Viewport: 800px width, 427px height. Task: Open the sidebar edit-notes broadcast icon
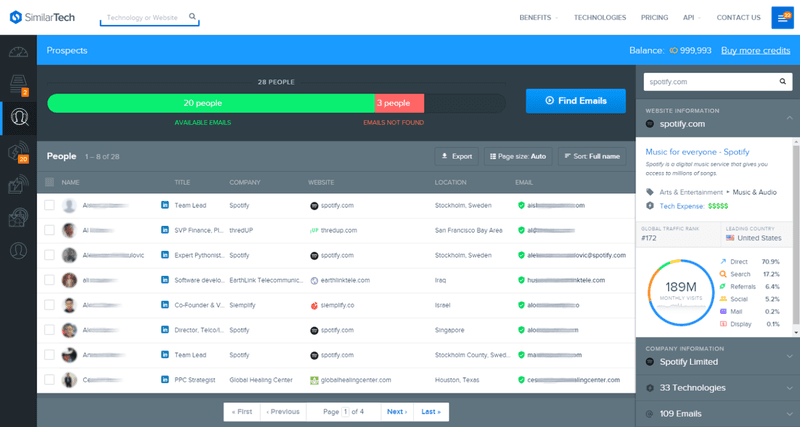pos(18,184)
